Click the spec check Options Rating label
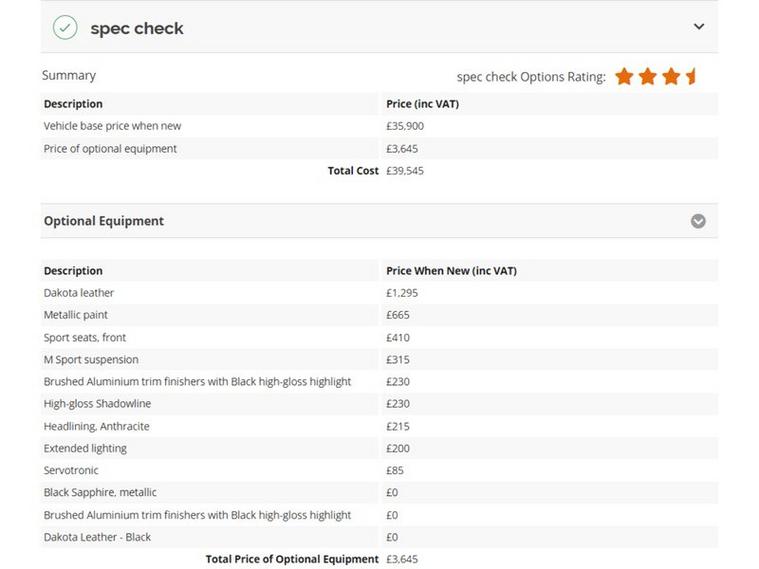759x569 pixels. coord(531,77)
